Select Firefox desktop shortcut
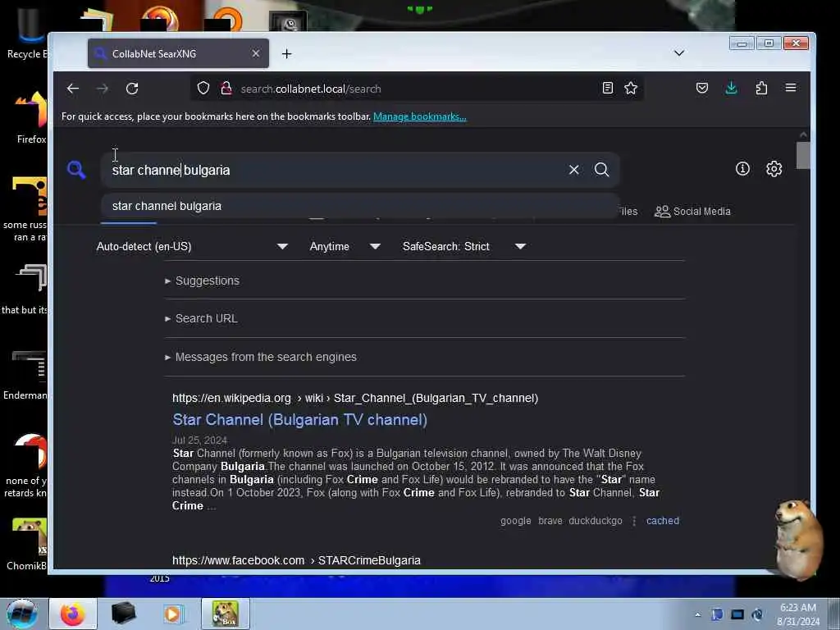 tap(31, 118)
